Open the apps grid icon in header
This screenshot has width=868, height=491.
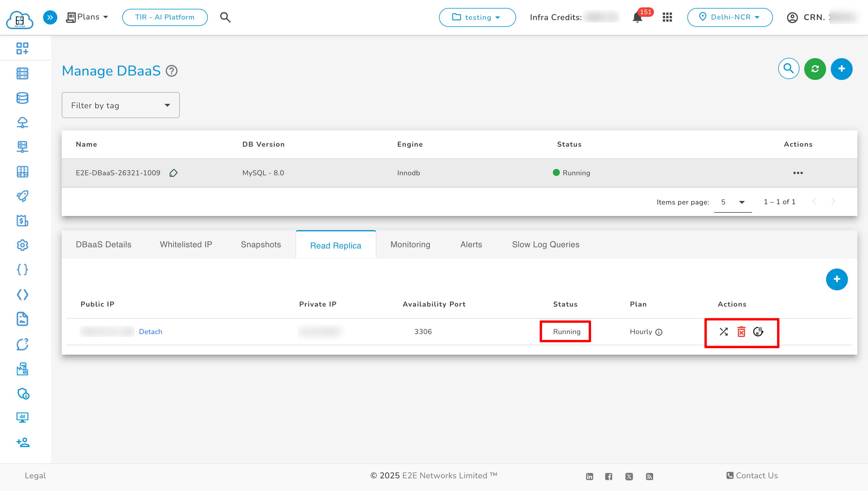click(667, 17)
